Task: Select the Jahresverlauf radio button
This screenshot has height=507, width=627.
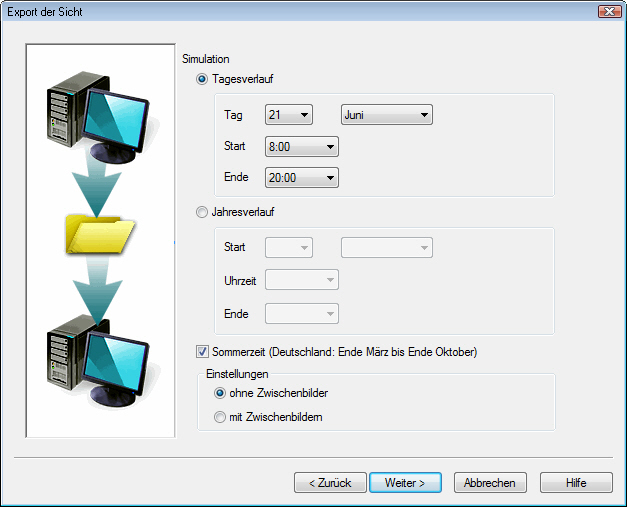Action: tap(202, 212)
